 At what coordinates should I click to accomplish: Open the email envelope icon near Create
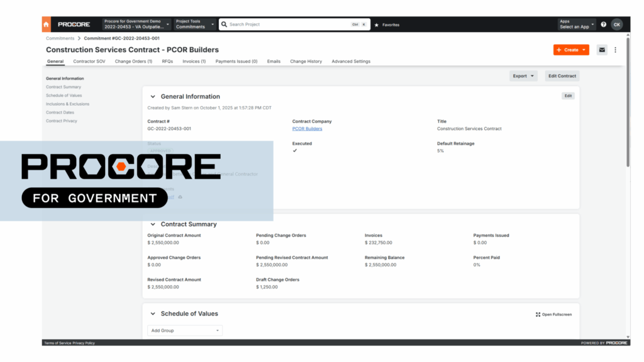point(601,49)
